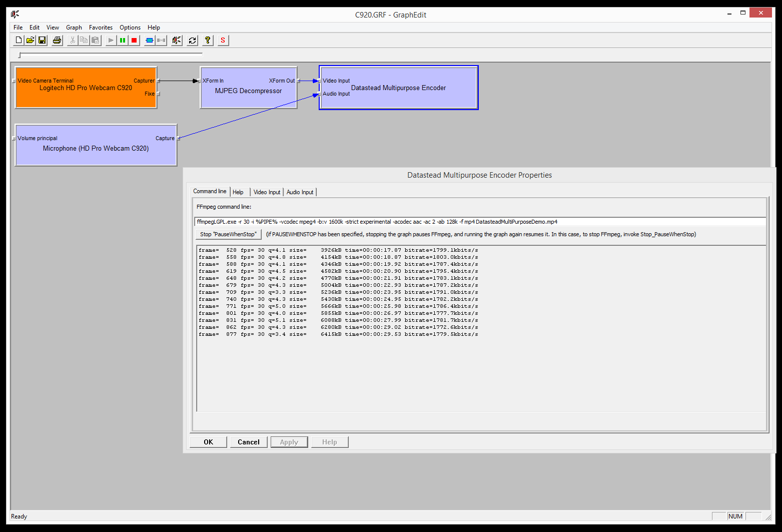
Task: Switch to the Audio Input tab
Action: [300, 192]
